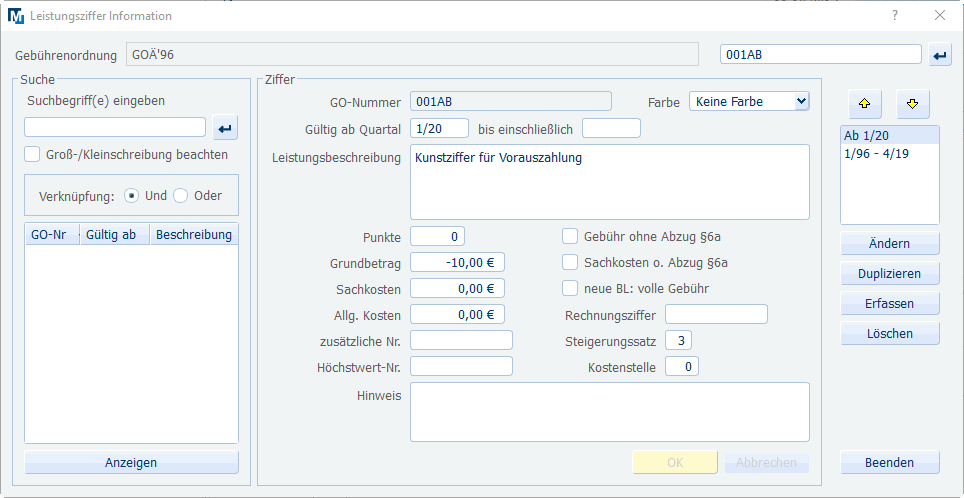This screenshot has height=498, width=964.
Task: Select the Ab 1/20 list entry
Action: pyautogui.click(x=890, y=136)
